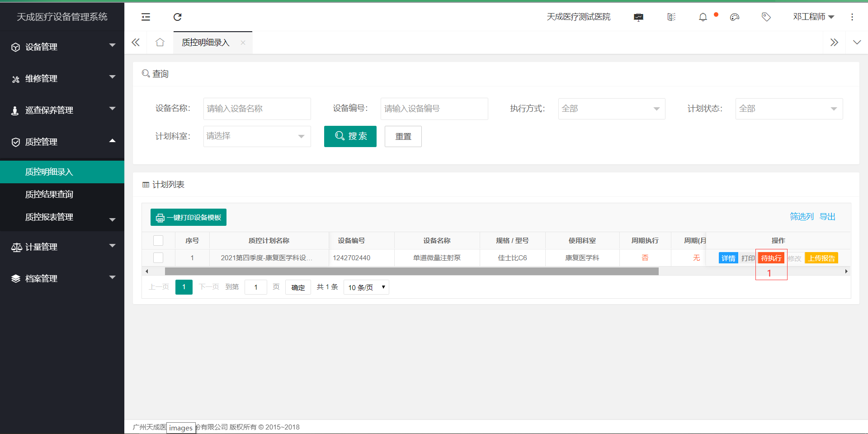Expand the 质控报表管理 submenu arrow
The height and width of the screenshot is (434, 868).
coord(113,220)
